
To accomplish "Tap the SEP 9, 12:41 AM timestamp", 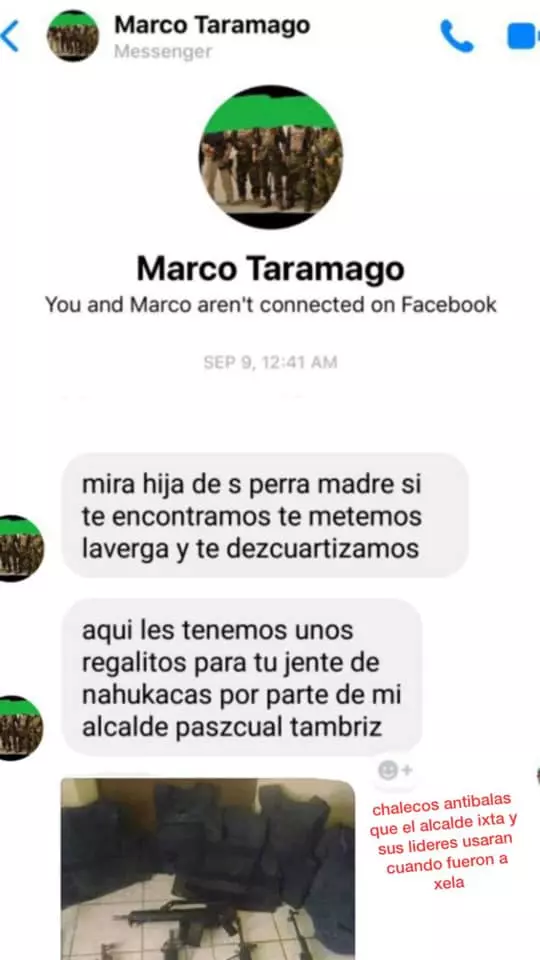I will point(270,362).
